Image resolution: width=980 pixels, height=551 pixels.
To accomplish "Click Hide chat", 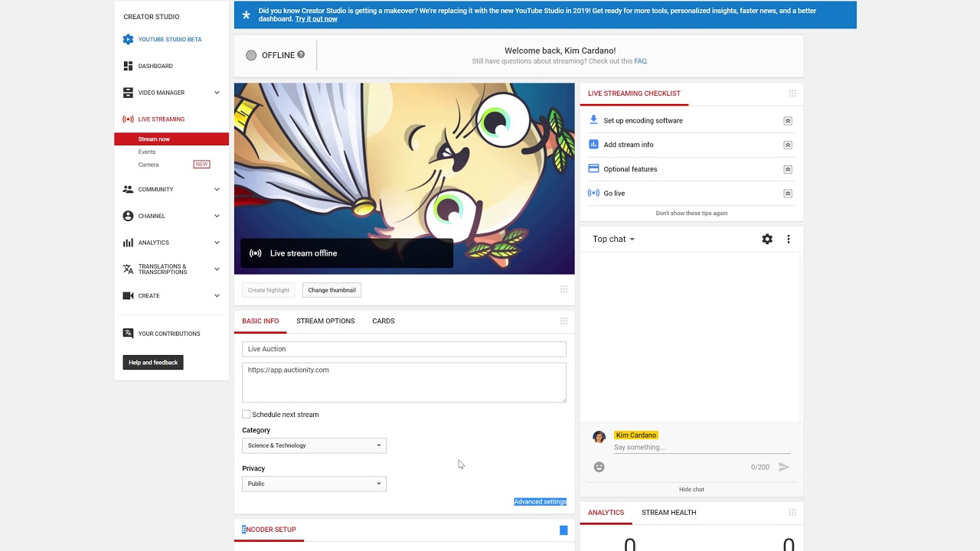I will (x=691, y=490).
